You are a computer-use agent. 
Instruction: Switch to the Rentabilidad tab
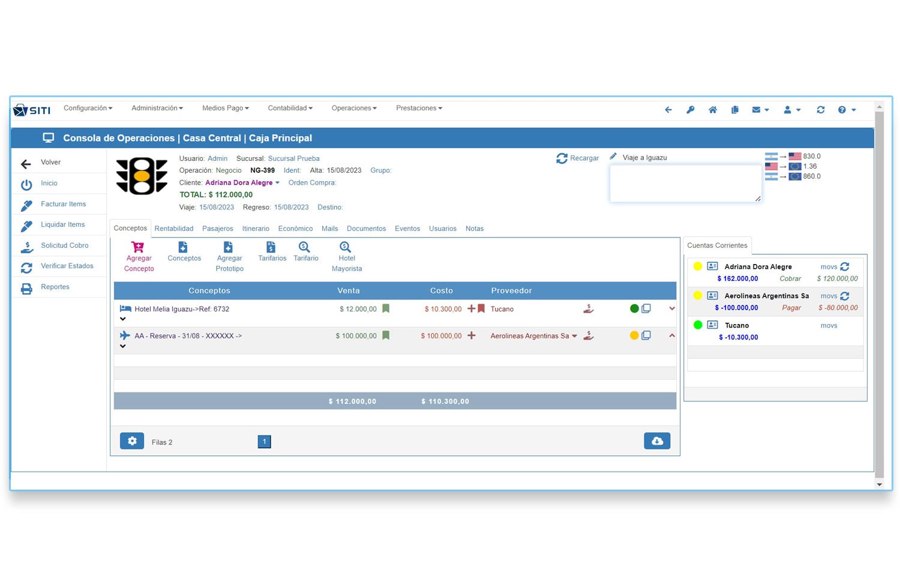[174, 229]
